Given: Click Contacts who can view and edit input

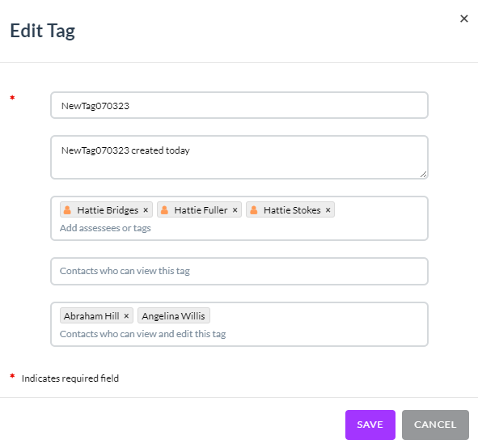Looking at the screenshot, I should pyautogui.click(x=142, y=334).
